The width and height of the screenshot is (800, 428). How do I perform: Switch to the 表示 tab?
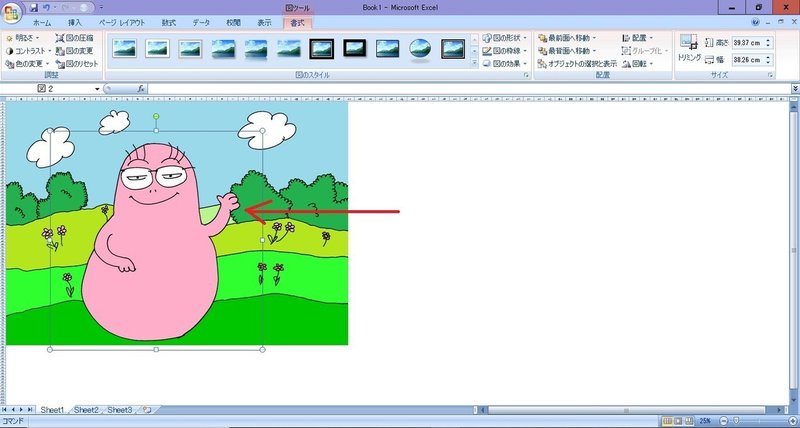tap(264, 23)
